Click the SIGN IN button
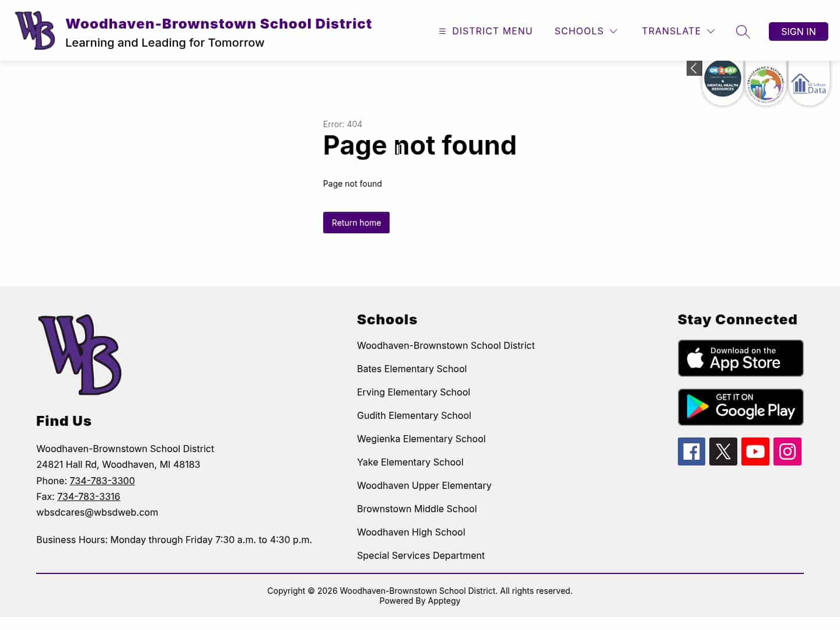 (x=798, y=32)
